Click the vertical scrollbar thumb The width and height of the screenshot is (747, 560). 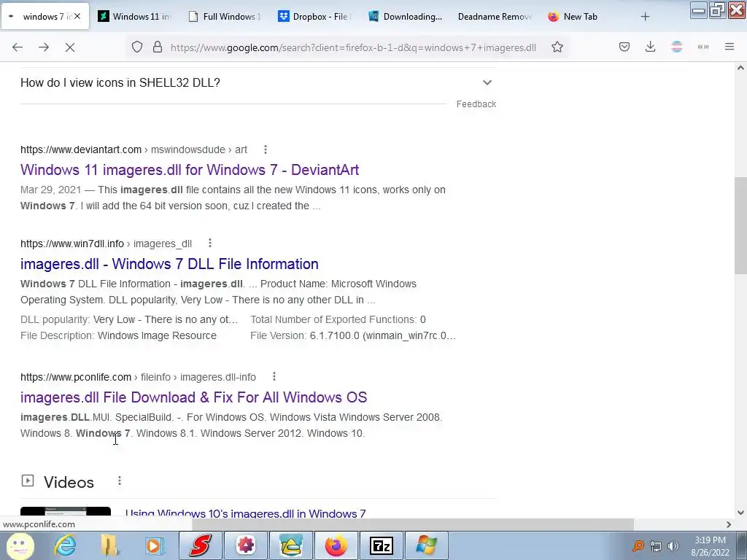[740, 225]
